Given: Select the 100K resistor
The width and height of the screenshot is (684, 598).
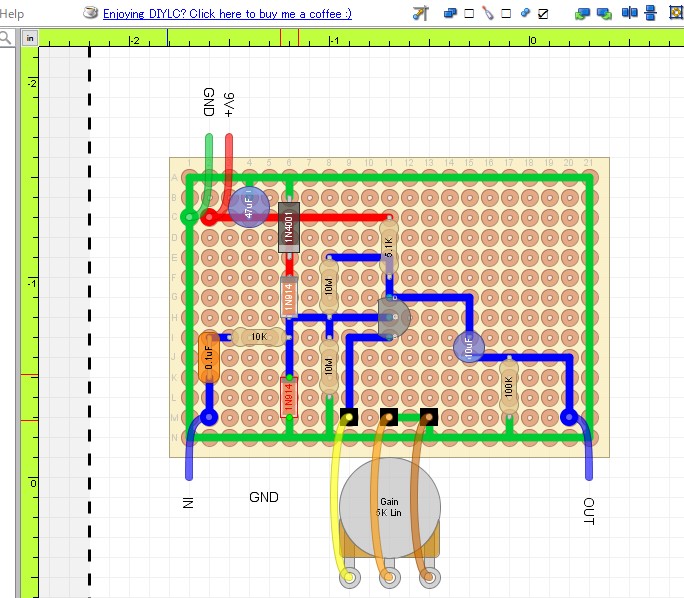Looking at the screenshot, I should [509, 387].
